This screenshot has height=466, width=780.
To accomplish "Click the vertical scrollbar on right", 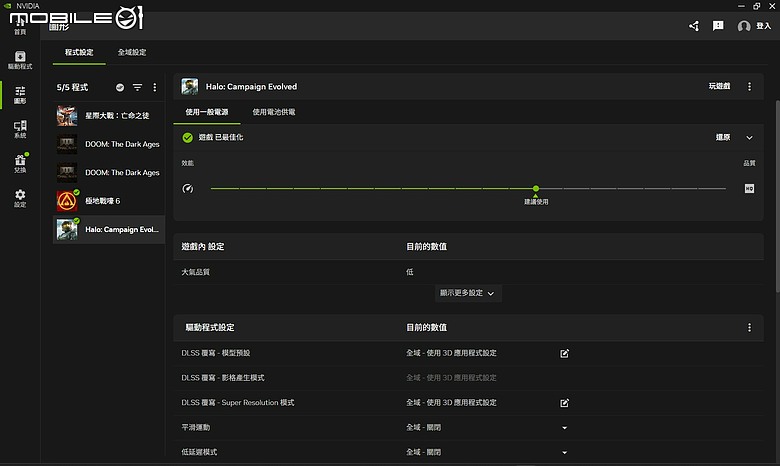I will click(x=777, y=196).
